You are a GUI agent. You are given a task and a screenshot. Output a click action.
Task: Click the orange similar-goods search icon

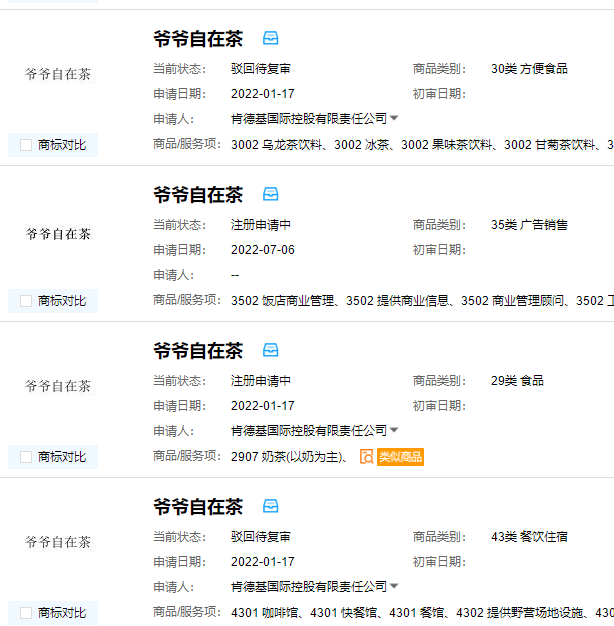366,457
